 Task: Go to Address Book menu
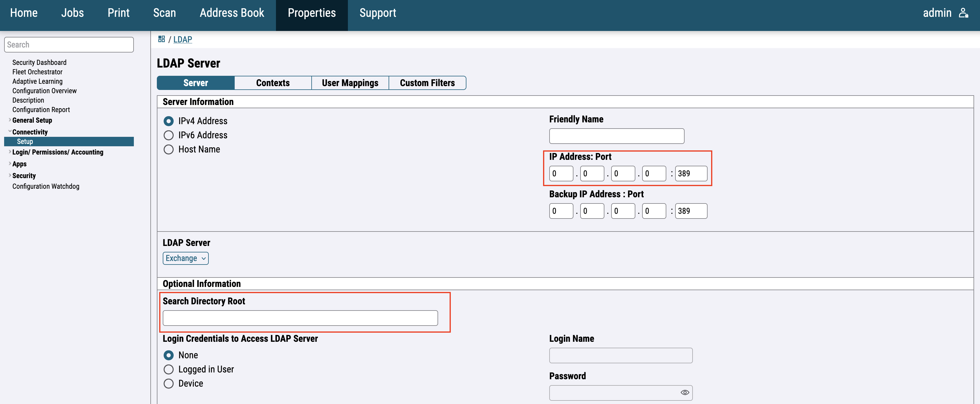click(232, 13)
